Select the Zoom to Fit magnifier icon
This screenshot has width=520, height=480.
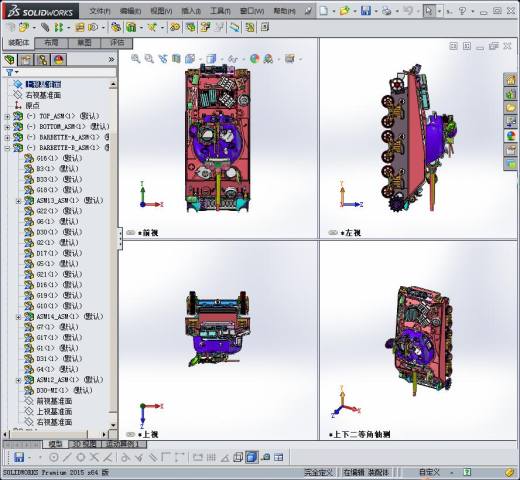[x=135, y=59]
